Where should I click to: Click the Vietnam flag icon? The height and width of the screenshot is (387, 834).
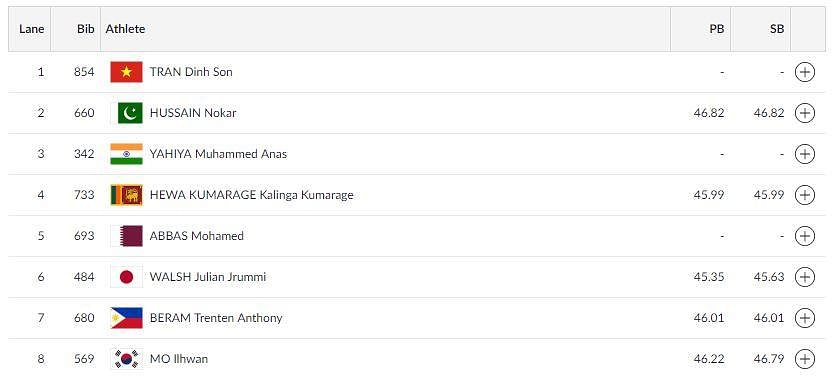pos(127,72)
